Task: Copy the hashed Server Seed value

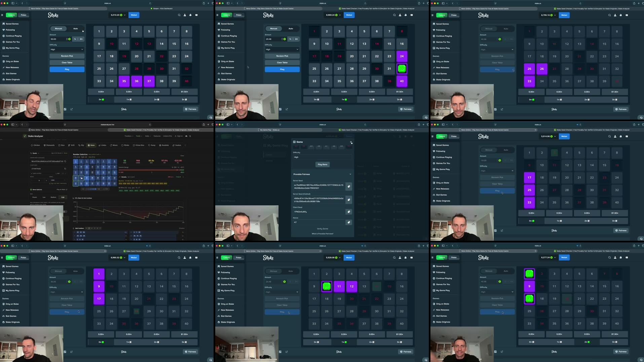Action: click(x=349, y=200)
